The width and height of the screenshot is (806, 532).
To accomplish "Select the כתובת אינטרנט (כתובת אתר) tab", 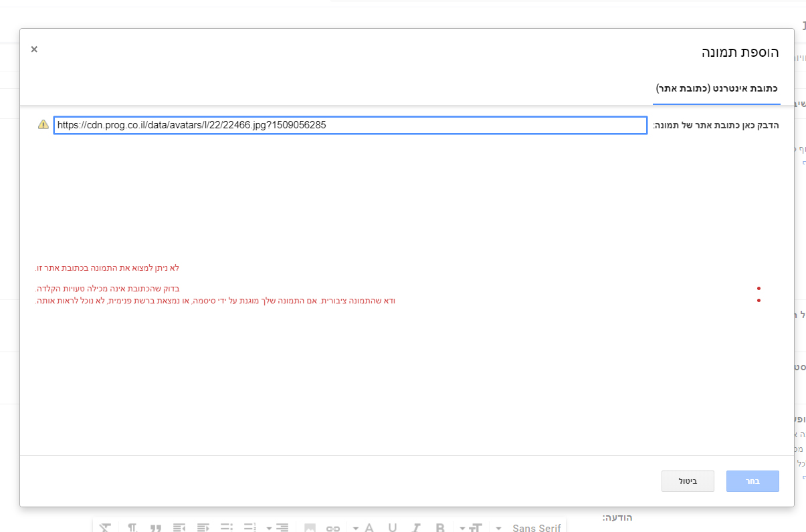I will [x=716, y=88].
